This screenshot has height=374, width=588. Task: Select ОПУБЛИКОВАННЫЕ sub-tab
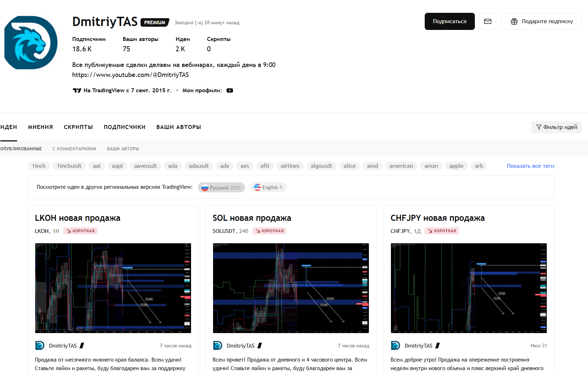point(21,149)
